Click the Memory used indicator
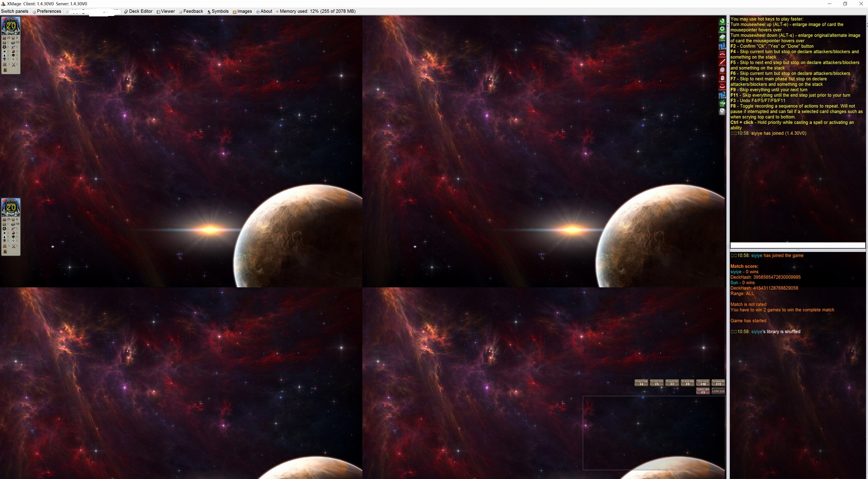This screenshot has width=868, height=479. click(x=315, y=11)
